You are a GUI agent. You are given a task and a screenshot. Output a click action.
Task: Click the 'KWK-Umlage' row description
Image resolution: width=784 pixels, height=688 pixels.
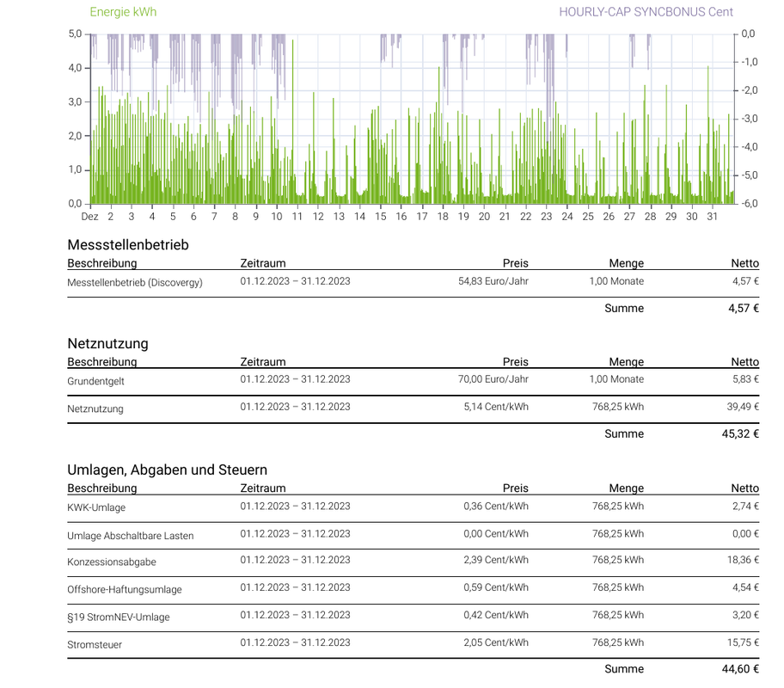point(96,507)
